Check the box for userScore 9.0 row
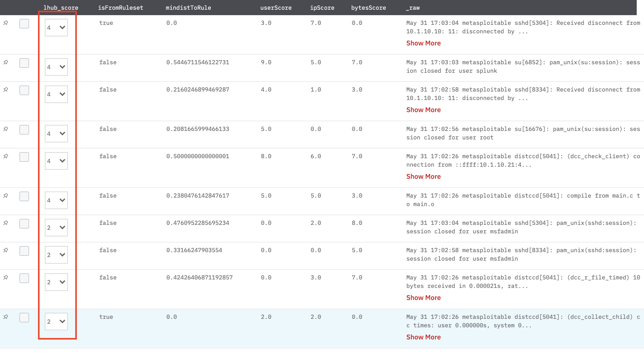The width and height of the screenshot is (644, 357). (x=24, y=63)
